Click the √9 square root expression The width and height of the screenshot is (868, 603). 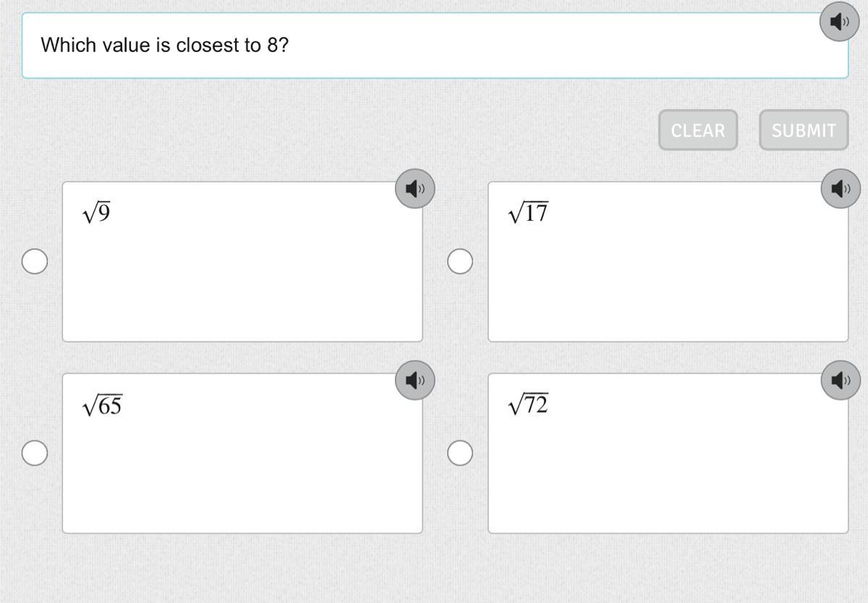[x=96, y=213]
